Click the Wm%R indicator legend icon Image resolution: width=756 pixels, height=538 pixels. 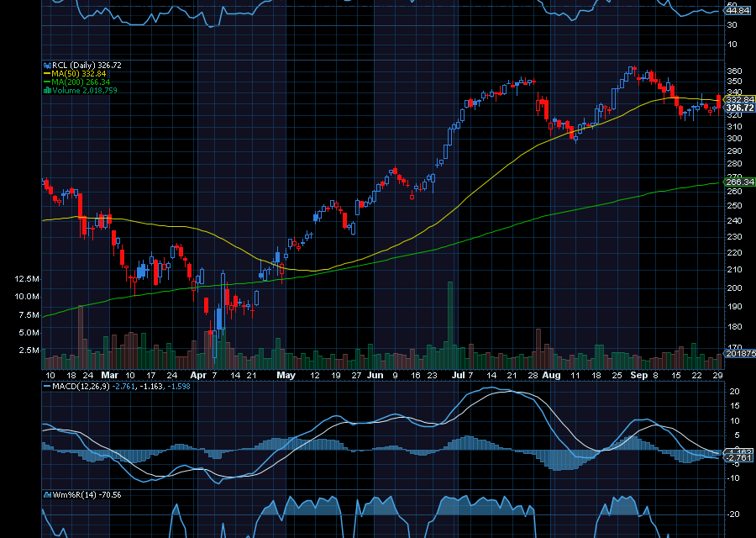47,495
